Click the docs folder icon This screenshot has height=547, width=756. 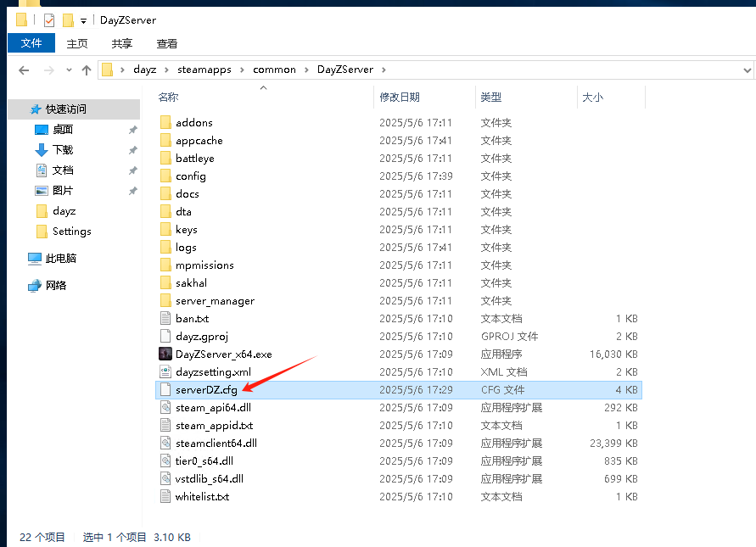click(165, 193)
